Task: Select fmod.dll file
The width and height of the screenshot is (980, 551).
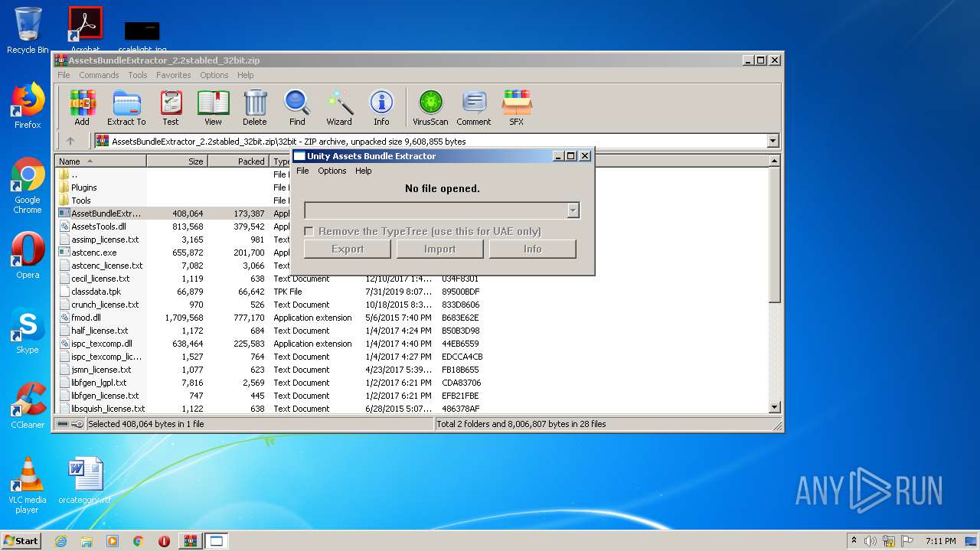Action: (x=86, y=318)
